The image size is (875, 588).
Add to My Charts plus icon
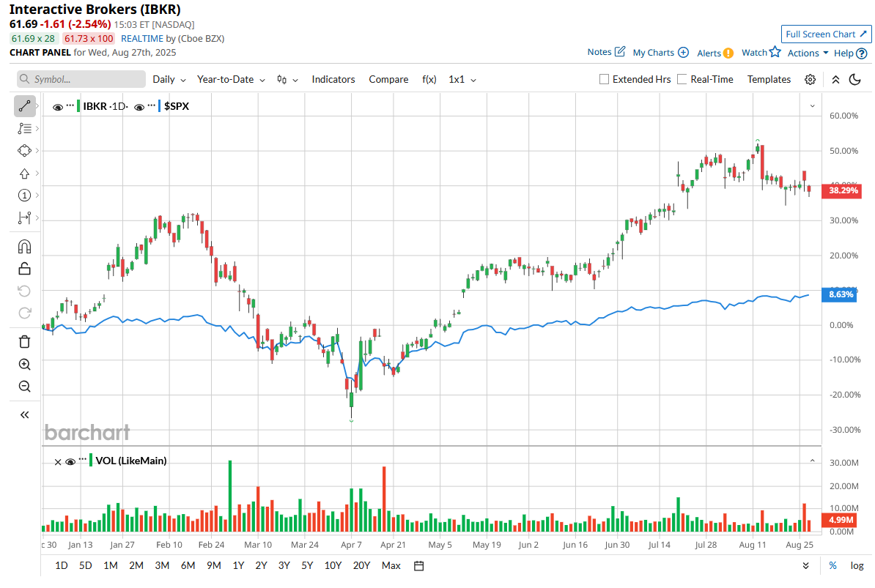[x=683, y=53]
